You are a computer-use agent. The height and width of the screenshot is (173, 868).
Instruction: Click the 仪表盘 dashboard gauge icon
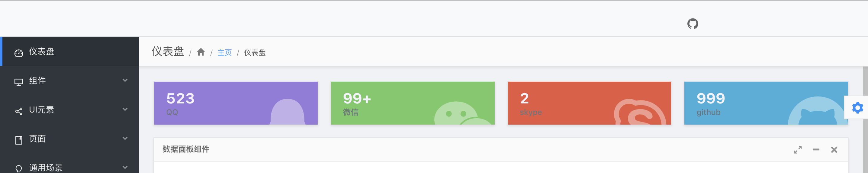click(19, 53)
